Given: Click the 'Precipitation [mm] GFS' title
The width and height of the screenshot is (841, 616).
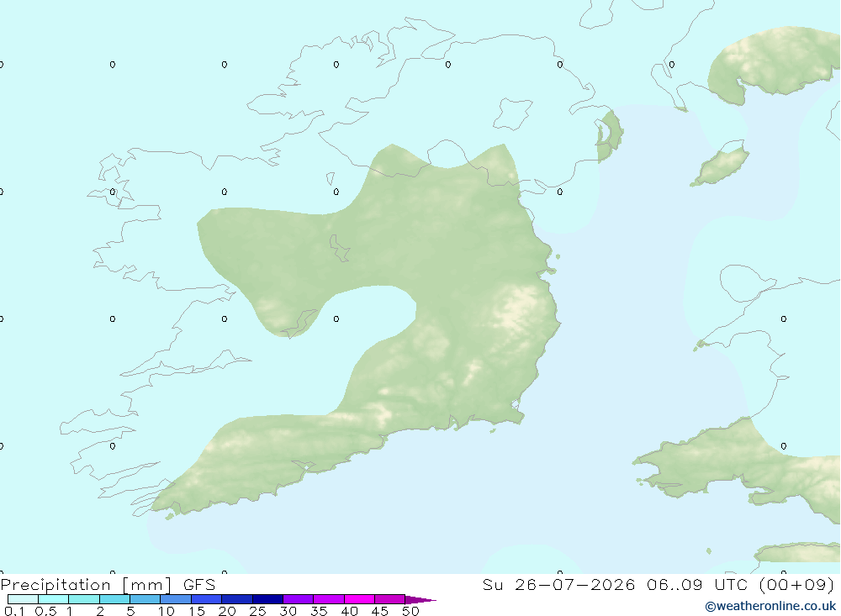Looking at the screenshot, I should point(108,584).
